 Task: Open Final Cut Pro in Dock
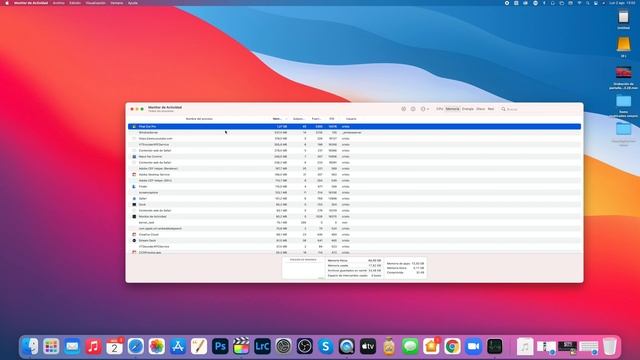coord(241,347)
